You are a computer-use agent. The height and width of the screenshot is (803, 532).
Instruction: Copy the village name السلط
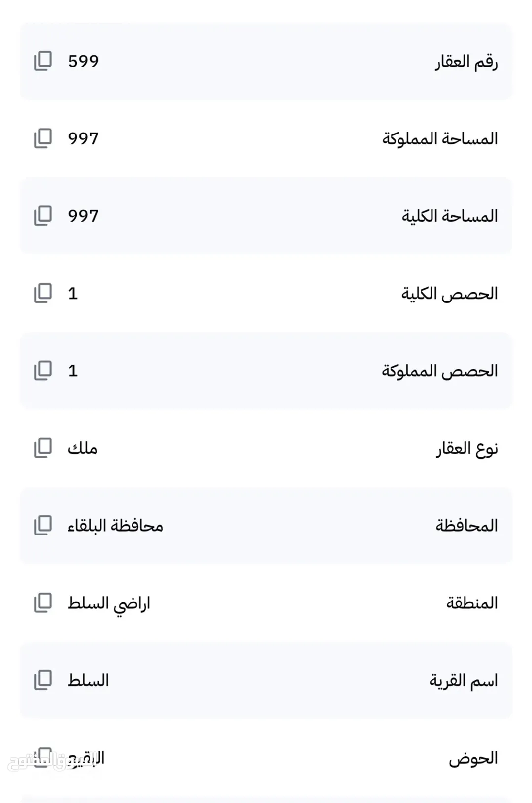coord(43,680)
